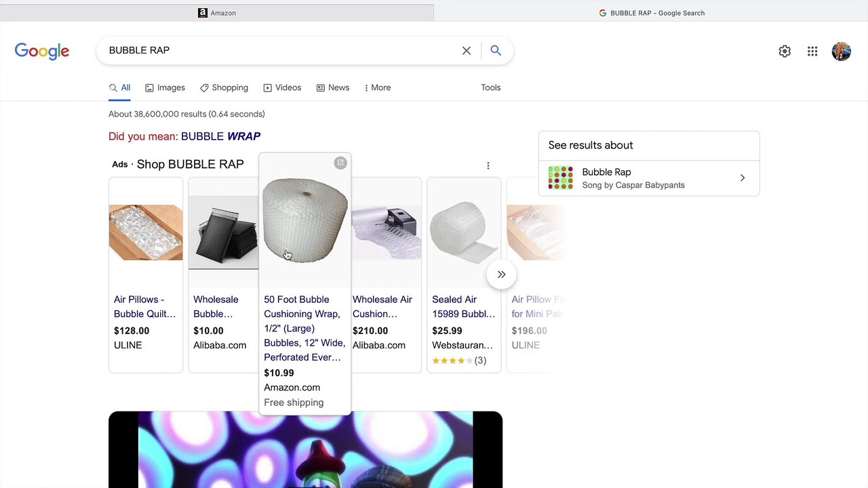The width and height of the screenshot is (868, 488).
Task: Open the air cushion machine product image
Action: (x=387, y=232)
